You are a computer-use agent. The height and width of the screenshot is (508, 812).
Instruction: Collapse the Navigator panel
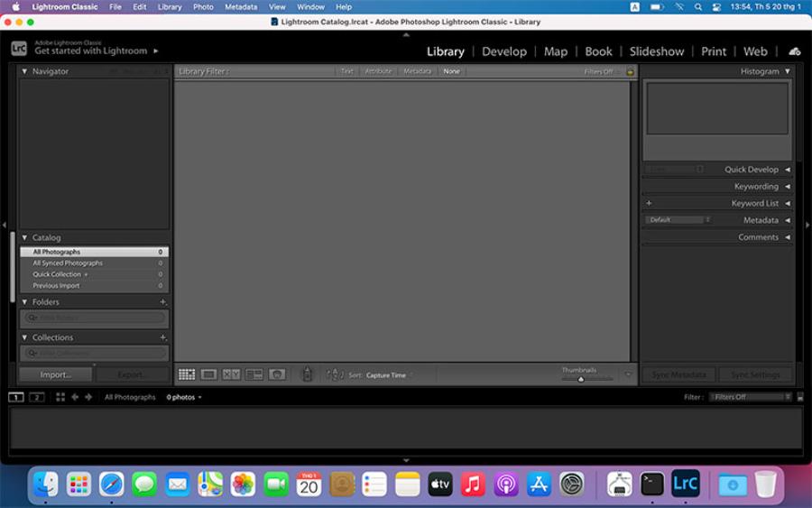(x=24, y=71)
